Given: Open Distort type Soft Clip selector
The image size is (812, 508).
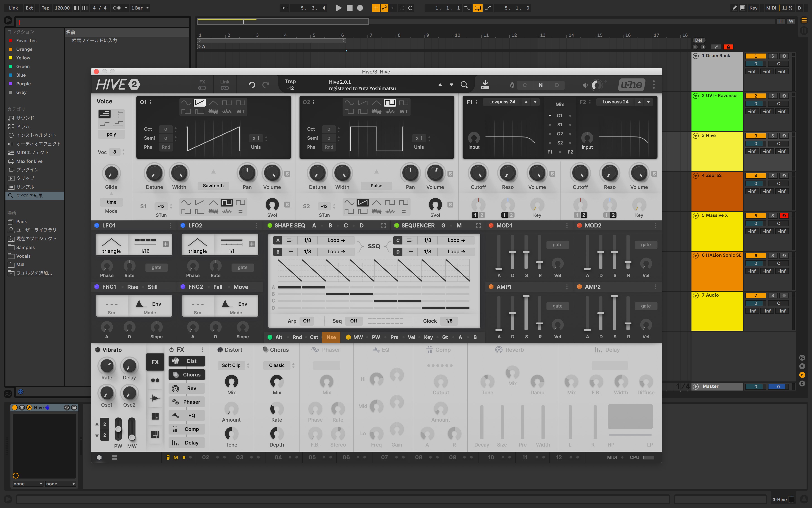Looking at the screenshot, I should 231,365.
